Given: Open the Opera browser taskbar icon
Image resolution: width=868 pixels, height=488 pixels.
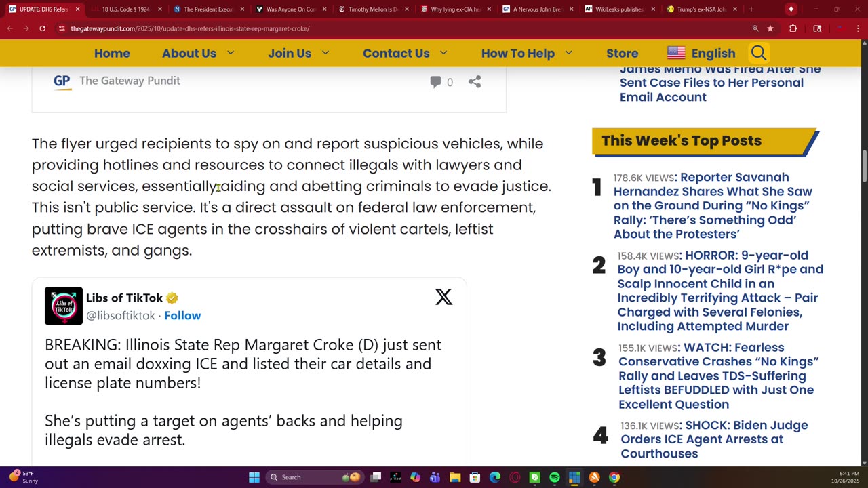Looking at the screenshot, I should point(515,477).
